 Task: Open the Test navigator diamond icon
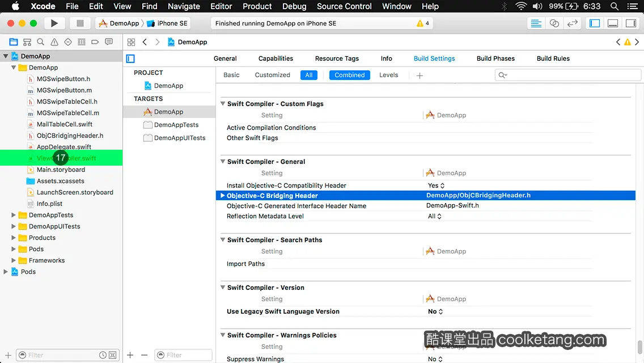point(68,42)
